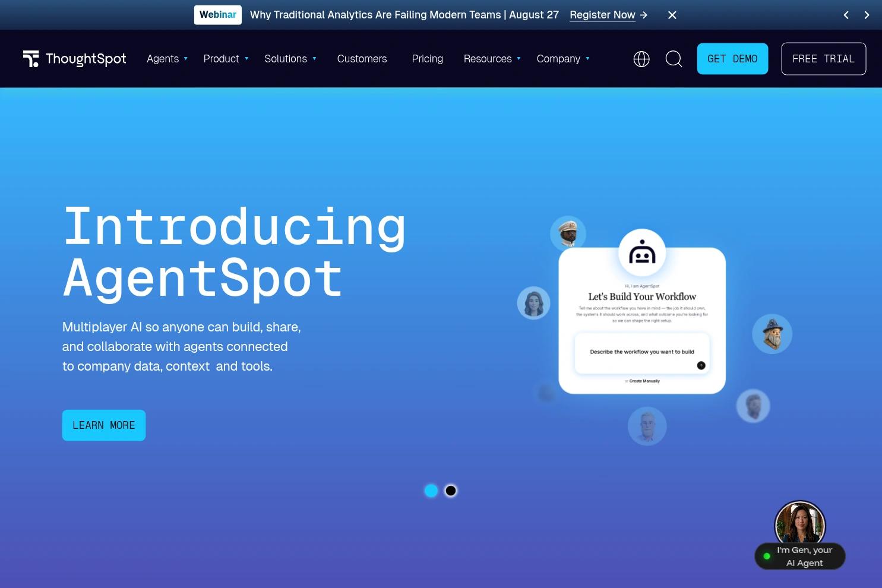Screen dimensions: 882x588
Task: Click the workflow description input field
Action: pos(642,354)
